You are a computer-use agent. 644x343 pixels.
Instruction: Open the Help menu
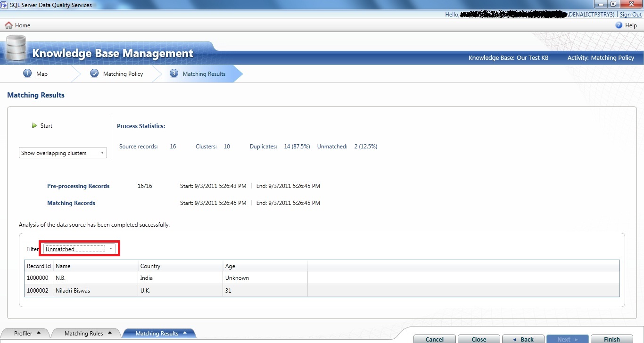(626, 25)
